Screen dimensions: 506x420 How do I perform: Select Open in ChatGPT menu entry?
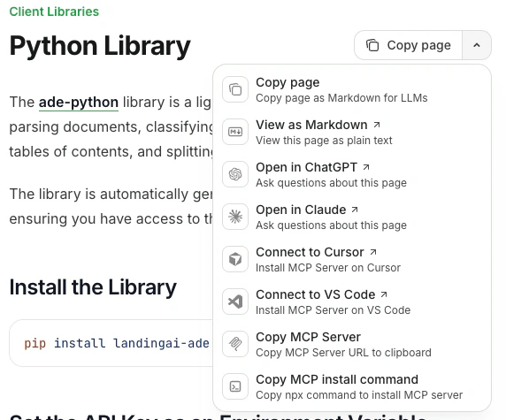coord(352,174)
